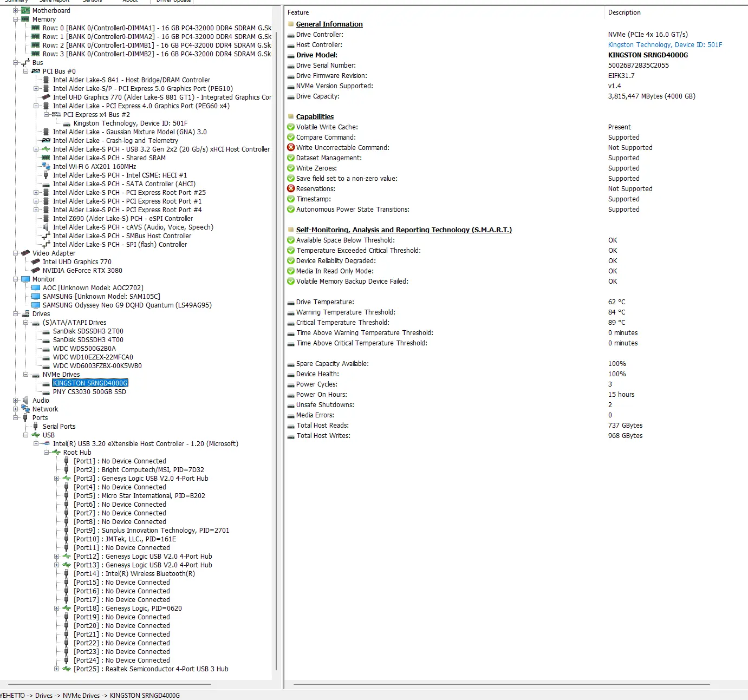Screen dimensions: 748x700
Task: Click the Drive Temperature value 62 °C
Action: [616, 302]
